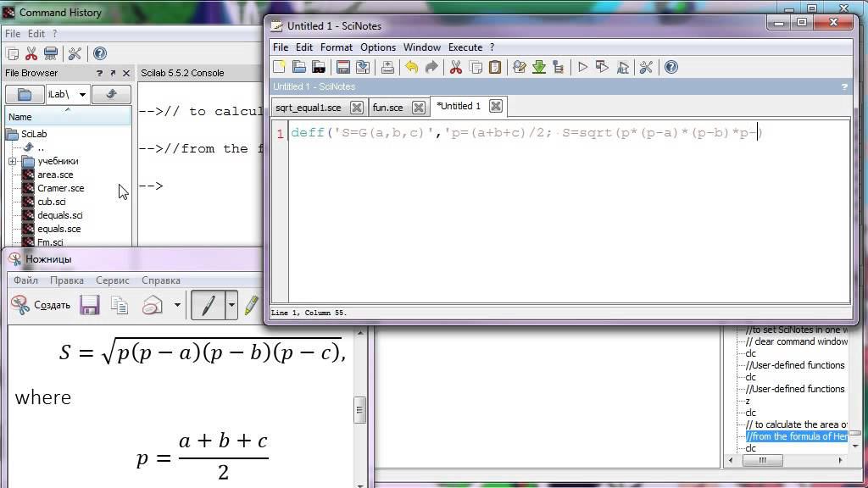The height and width of the screenshot is (488, 868).
Task: Open SciNotes preferences tools icon
Action: [646, 67]
